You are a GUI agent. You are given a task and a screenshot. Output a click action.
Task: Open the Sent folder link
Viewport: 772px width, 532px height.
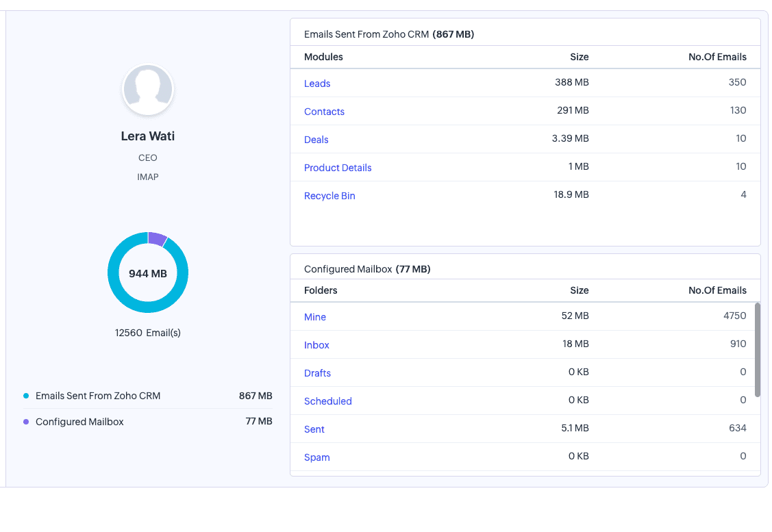[314, 429]
